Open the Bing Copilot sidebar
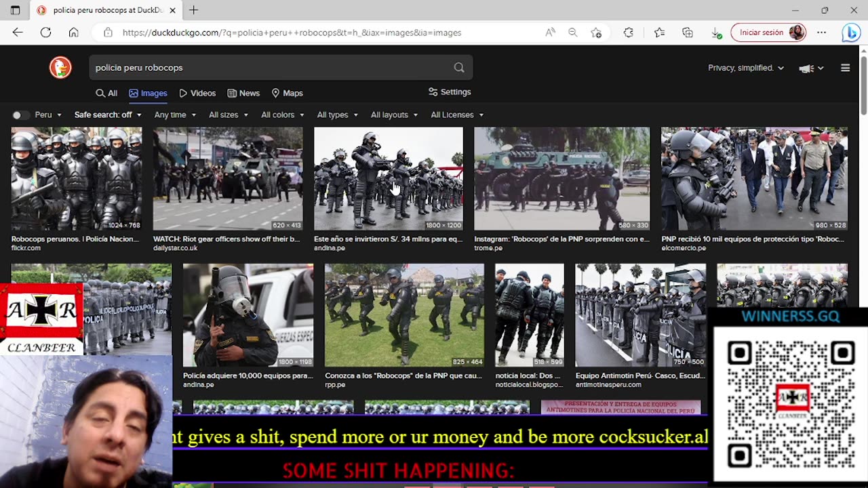The width and height of the screenshot is (868, 488). (850, 33)
